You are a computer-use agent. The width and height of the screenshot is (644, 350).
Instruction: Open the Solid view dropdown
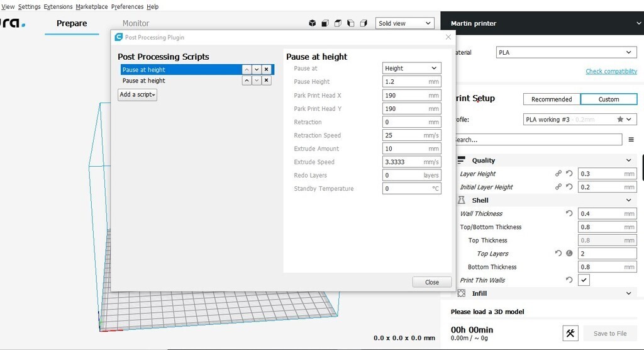(x=404, y=23)
